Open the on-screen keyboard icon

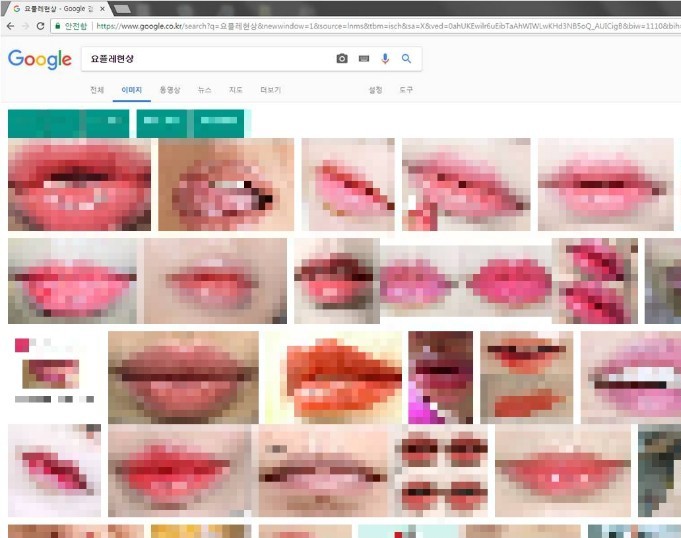[x=364, y=59]
